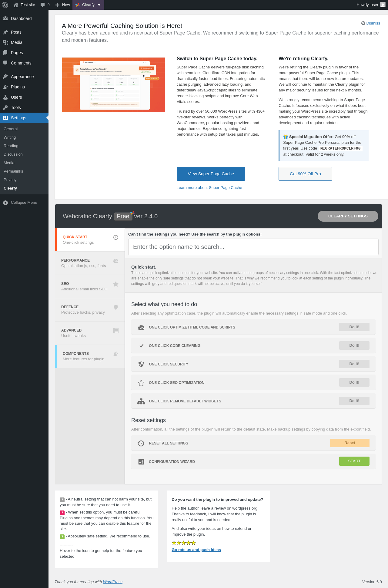Click the shield icon beside Defence
This screenshot has width=388, height=588.
click(116, 307)
